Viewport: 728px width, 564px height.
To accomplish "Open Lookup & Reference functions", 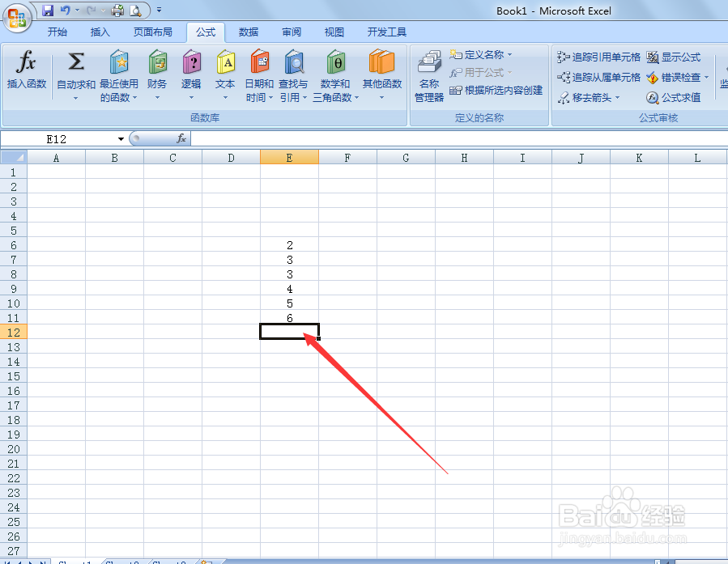I will click(293, 77).
